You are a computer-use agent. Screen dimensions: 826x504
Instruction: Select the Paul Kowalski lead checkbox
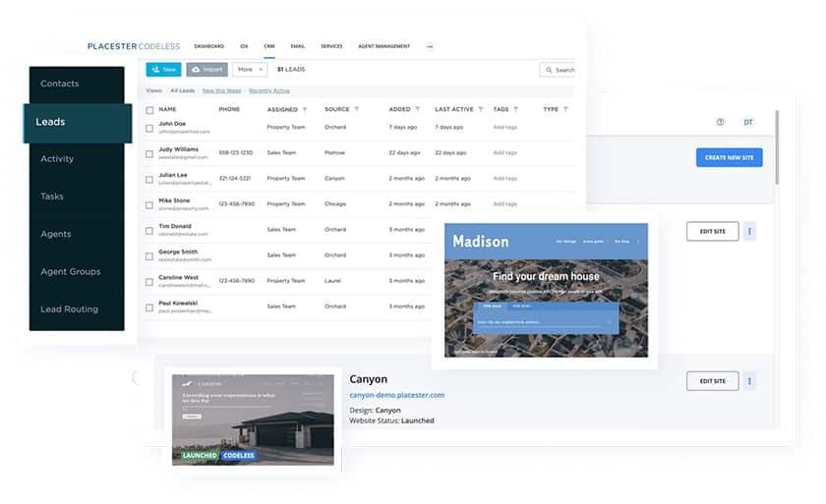149,308
